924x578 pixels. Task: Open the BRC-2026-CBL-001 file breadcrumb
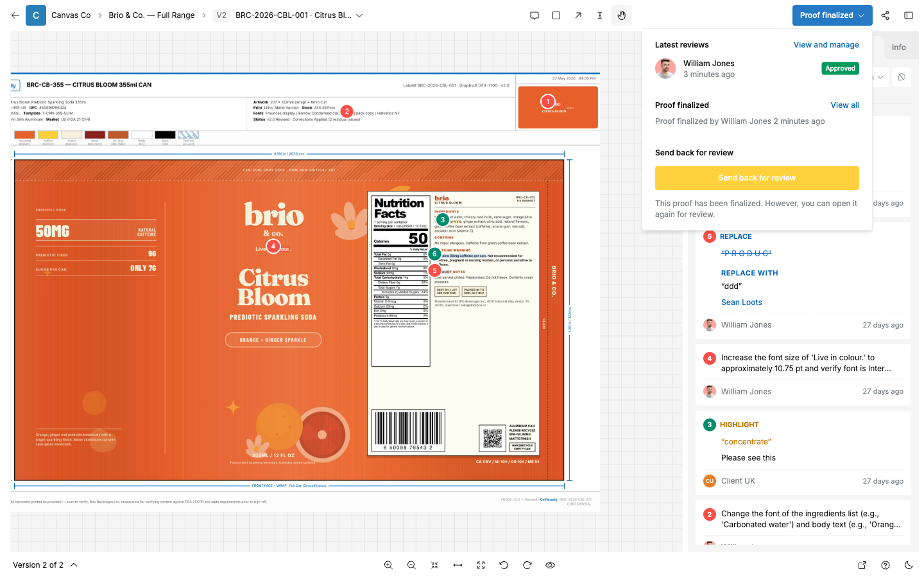[x=293, y=15]
